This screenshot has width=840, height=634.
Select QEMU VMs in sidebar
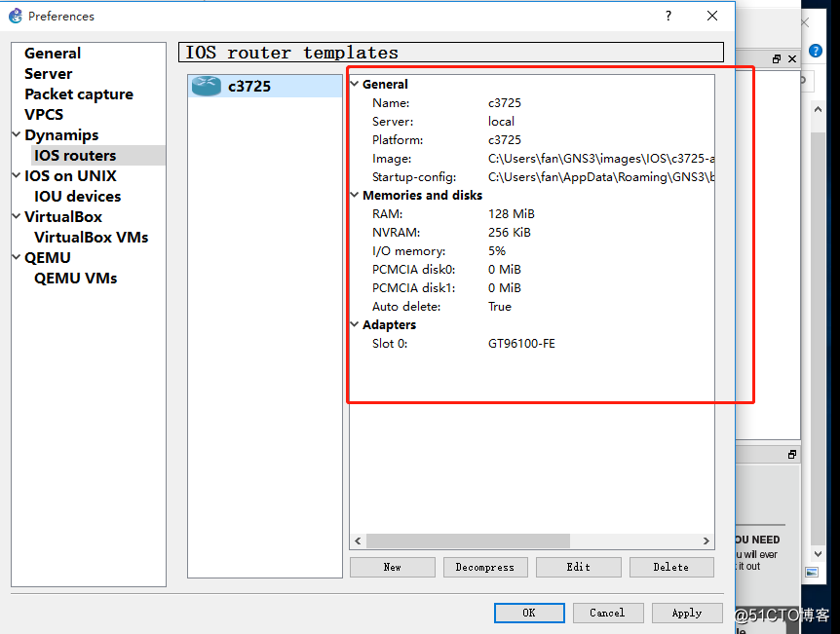76,278
